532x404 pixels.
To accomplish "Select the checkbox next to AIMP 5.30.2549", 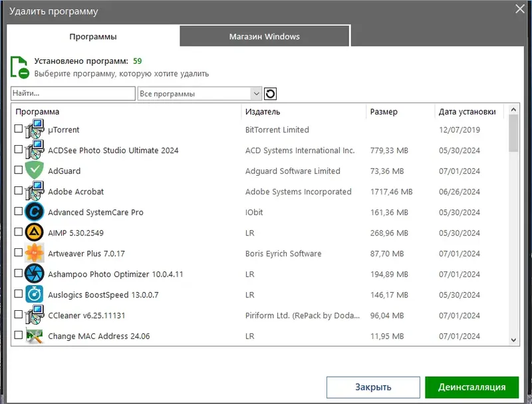I will [x=19, y=233].
